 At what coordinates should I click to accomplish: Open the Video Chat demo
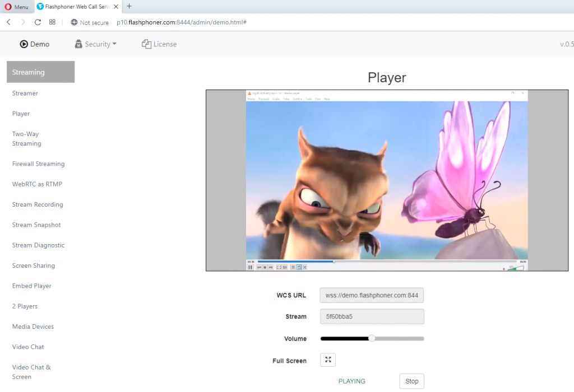28,347
